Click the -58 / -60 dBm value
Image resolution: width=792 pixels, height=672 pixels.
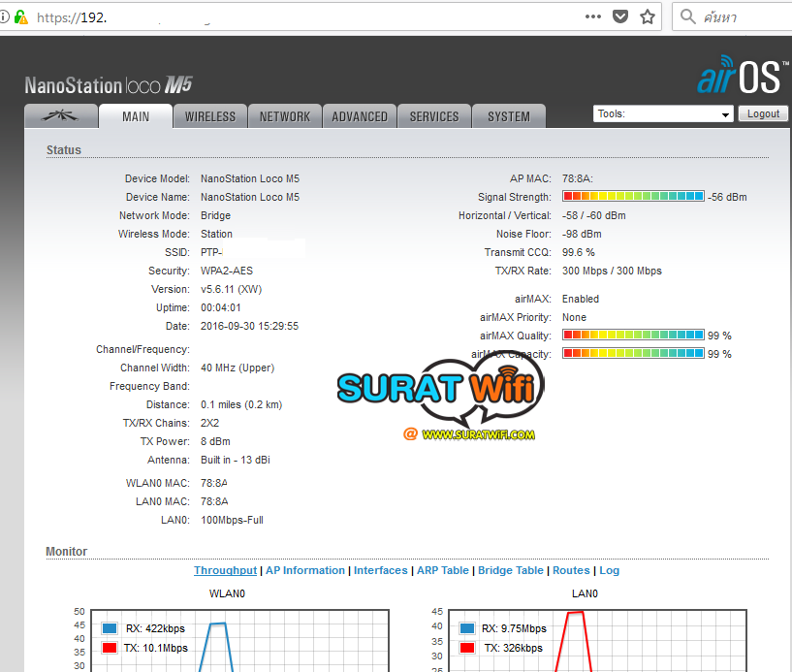(x=594, y=215)
